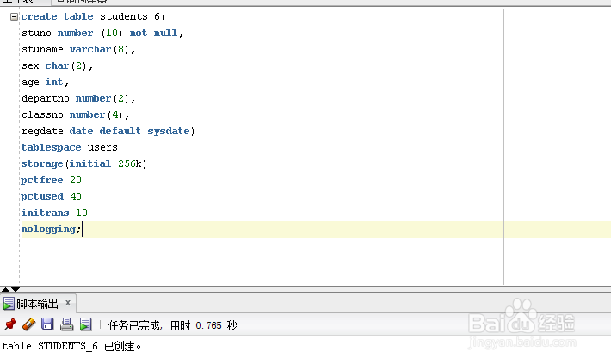Place cursor after nologging; line
Screen dimensions: 611x364
pos(83,229)
